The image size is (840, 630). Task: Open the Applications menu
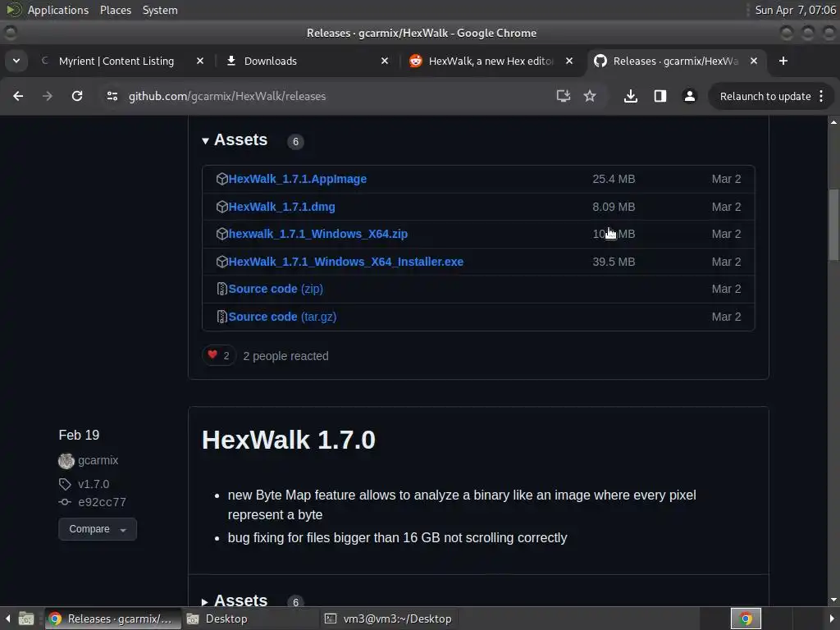[x=58, y=10]
